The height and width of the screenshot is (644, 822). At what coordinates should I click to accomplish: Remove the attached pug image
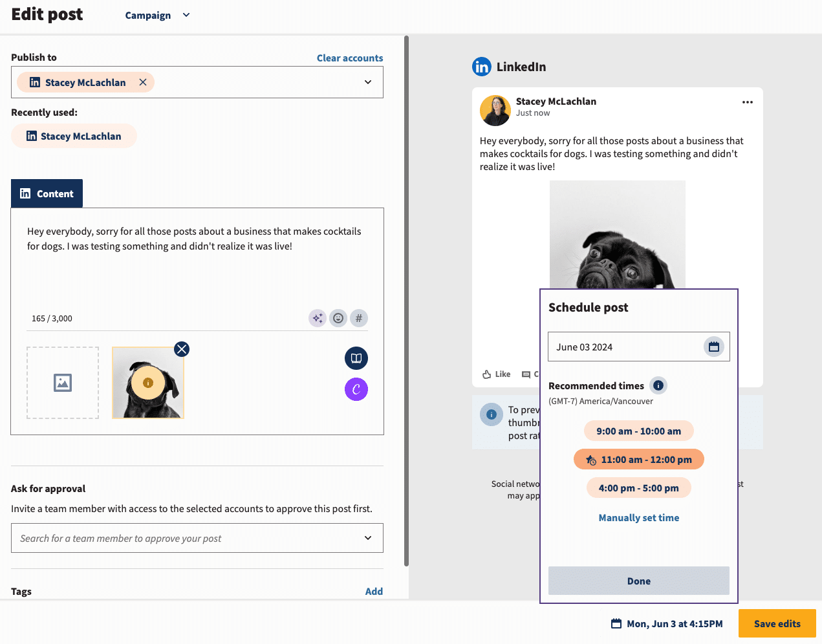point(182,349)
